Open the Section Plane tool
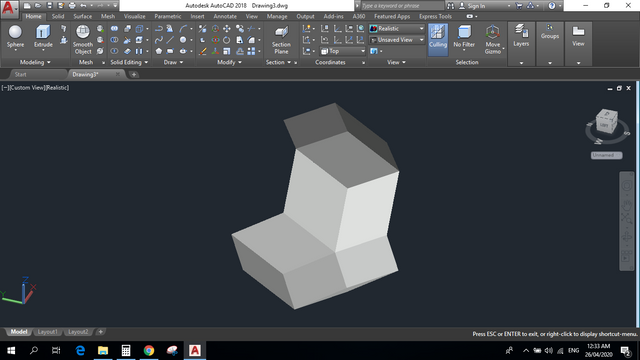The image size is (640, 360). [281, 40]
